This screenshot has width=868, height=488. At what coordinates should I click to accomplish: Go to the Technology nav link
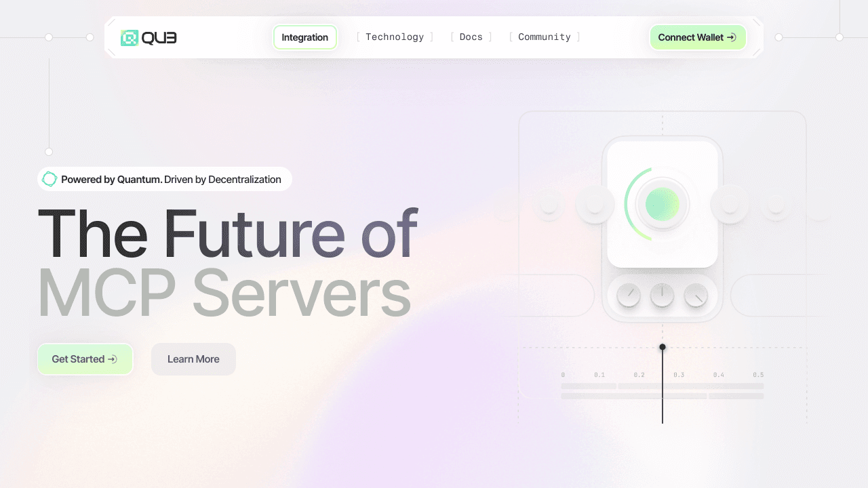[x=395, y=37]
